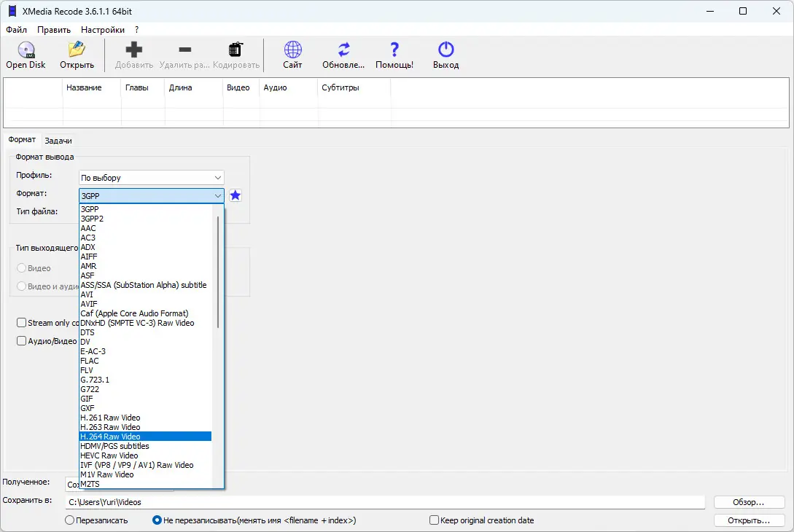The height and width of the screenshot is (532, 794).
Task: Click the Выход power icon
Action: [x=445, y=50]
